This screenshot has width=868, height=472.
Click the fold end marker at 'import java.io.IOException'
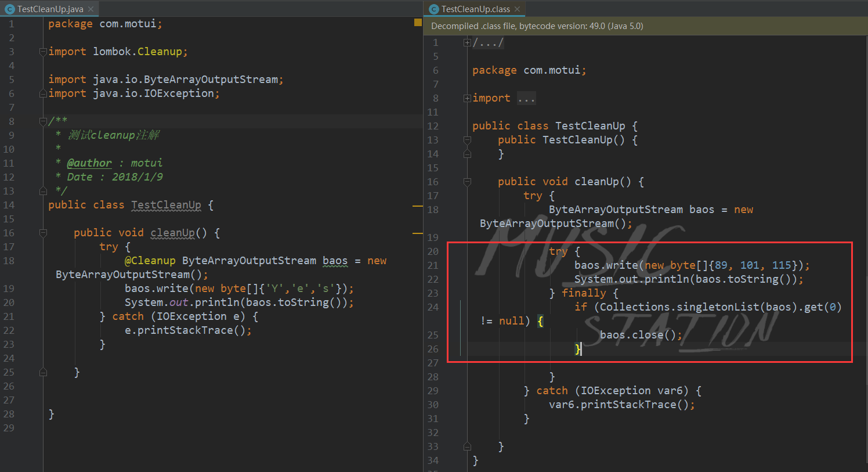click(x=43, y=93)
